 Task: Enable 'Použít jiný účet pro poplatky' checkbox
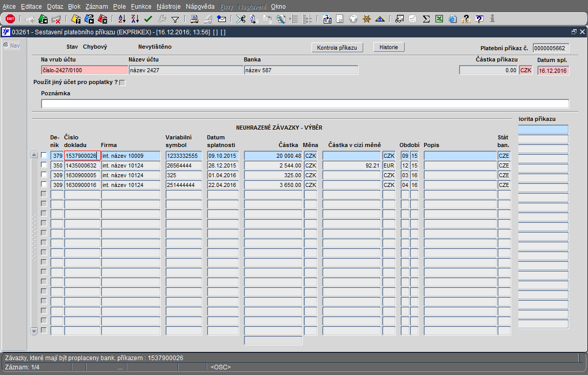[122, 82]
